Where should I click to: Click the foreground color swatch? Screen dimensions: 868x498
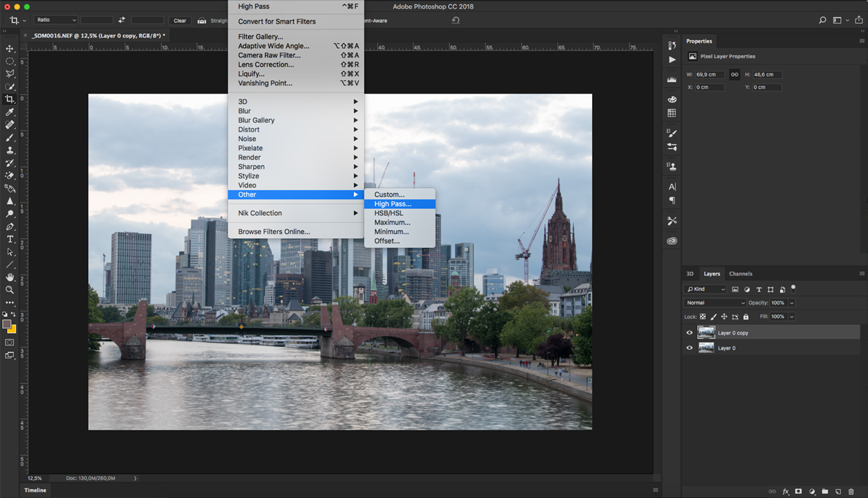[x=7, y=324]
